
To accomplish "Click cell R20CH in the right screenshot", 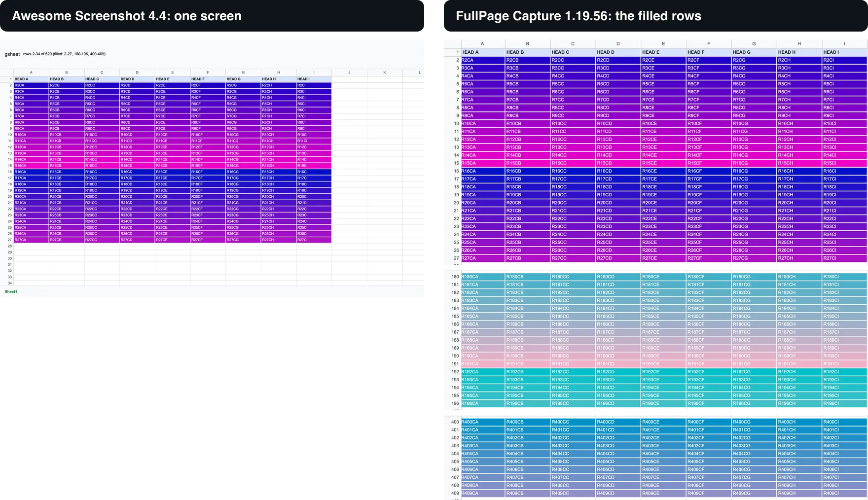I will 799,203.
